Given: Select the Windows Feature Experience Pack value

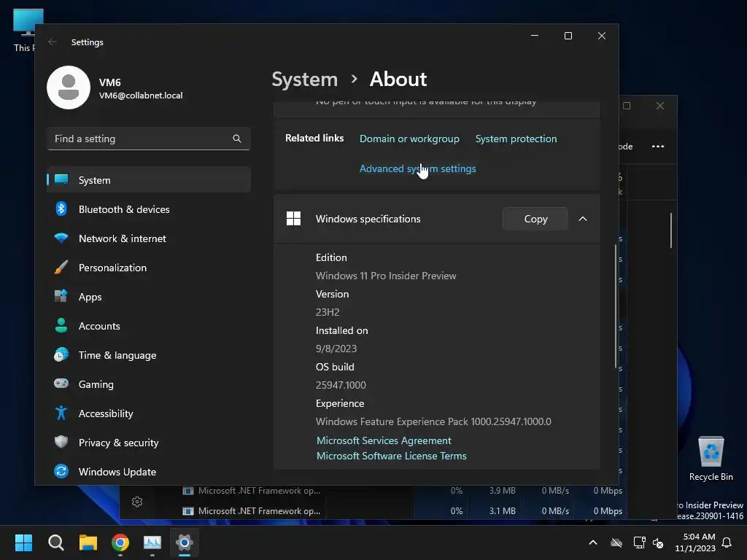Looking at the screenshot, I should pyautogui.click(x=433, y=421).
